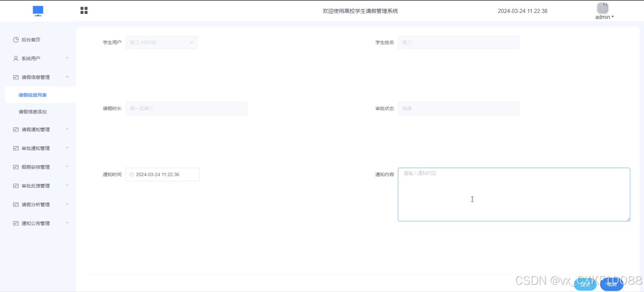Click the admin avatar image
Screen dimensions: 644x292
pyautogui.click(x=603, y=8)
